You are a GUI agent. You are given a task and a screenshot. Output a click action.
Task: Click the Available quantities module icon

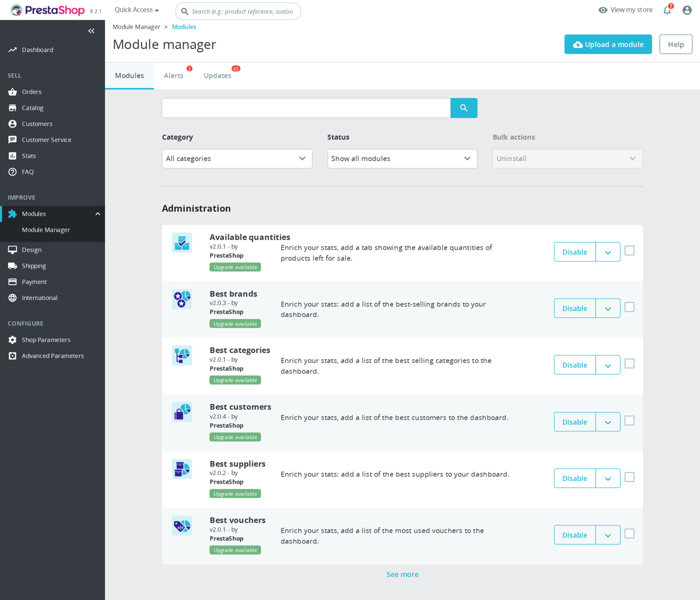coord(182,242)
